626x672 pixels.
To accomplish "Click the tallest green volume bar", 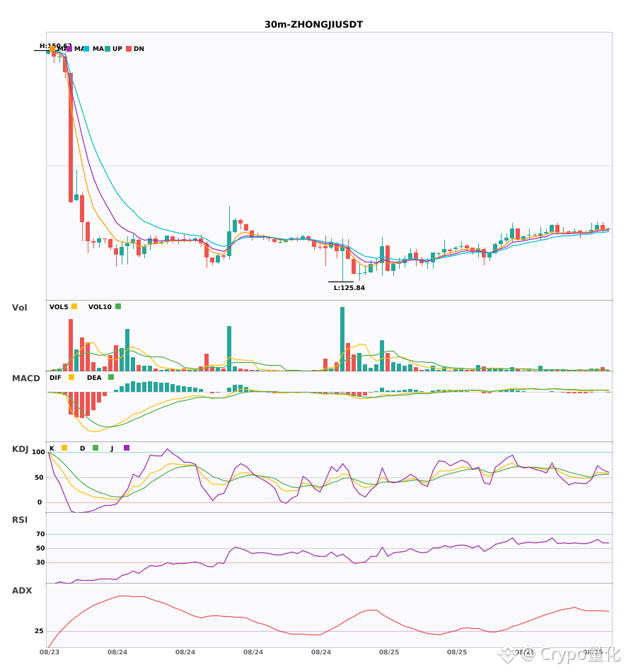I will [x=342, y=339].
